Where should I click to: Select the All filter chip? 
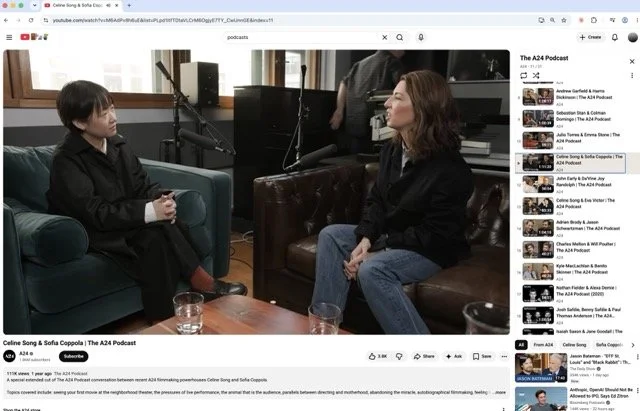(521, 345)
